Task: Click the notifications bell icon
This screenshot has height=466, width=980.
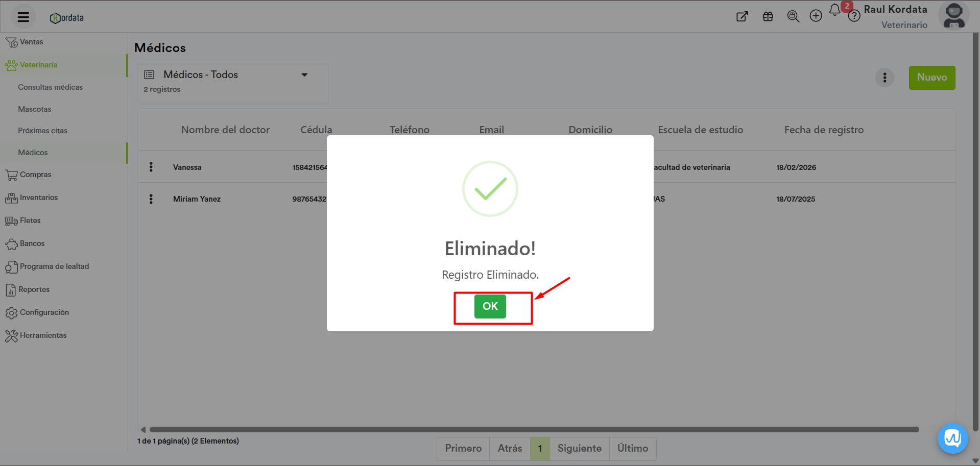Action: click(834, 10)
